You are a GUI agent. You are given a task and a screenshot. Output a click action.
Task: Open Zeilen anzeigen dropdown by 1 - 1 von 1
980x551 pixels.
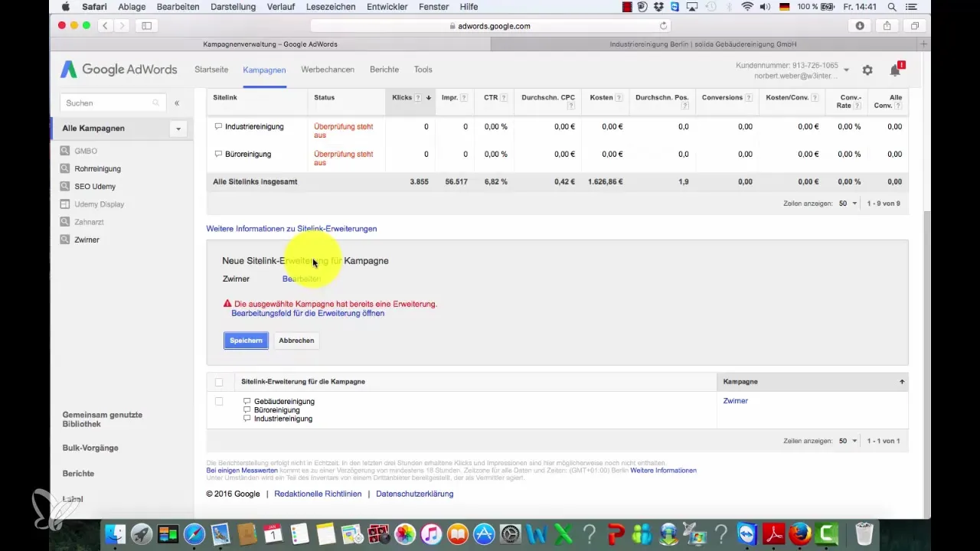pos(847,441)
